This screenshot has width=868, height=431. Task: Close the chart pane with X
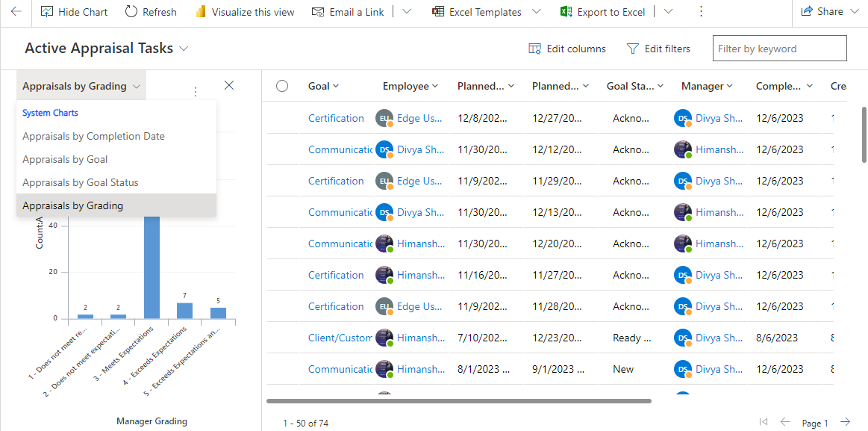pyautogui.click(x=229, y=85)
